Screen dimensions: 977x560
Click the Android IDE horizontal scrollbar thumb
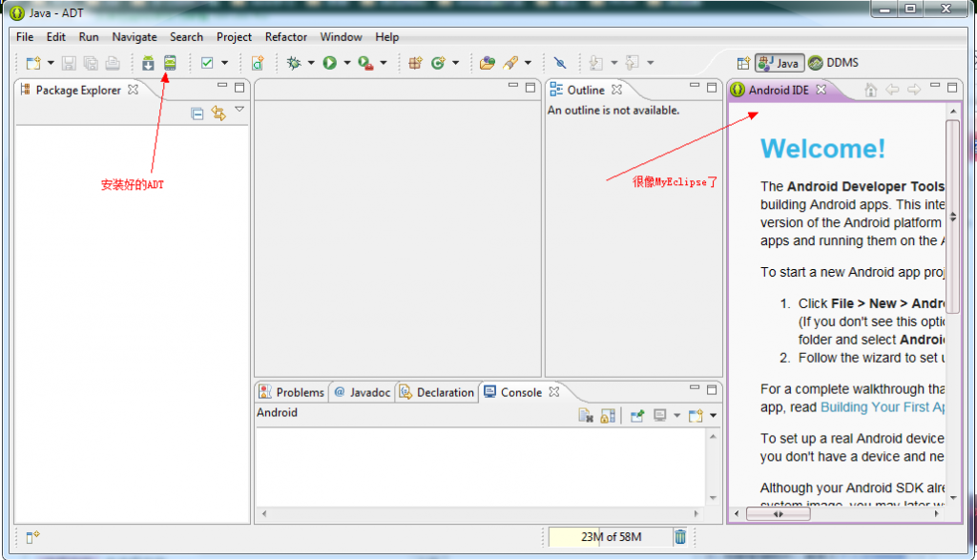[x=779, y=514]
